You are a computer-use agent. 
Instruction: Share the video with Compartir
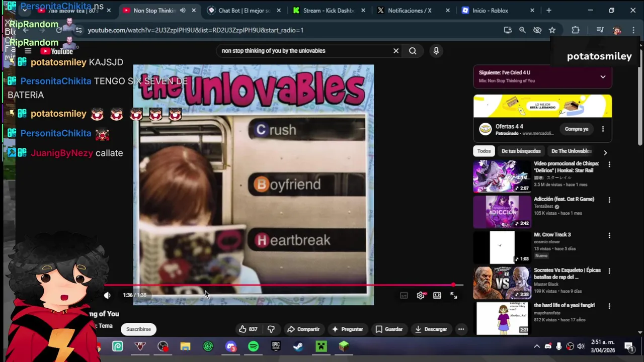click(x=303, y=329)
